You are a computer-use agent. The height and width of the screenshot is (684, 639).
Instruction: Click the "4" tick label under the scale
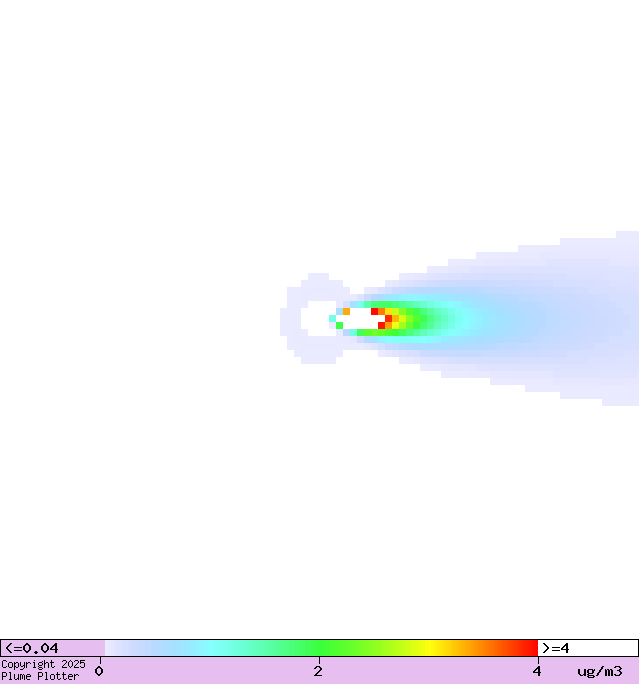[537, 671]
